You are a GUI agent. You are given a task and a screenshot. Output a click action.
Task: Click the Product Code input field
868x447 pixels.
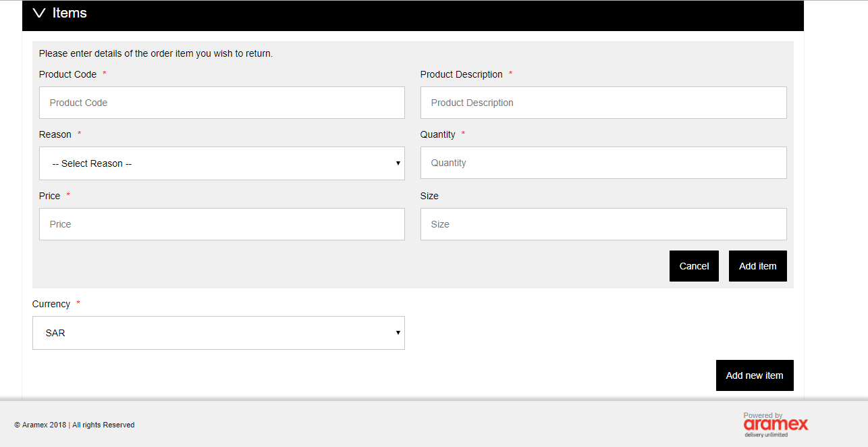coord(221,103)
